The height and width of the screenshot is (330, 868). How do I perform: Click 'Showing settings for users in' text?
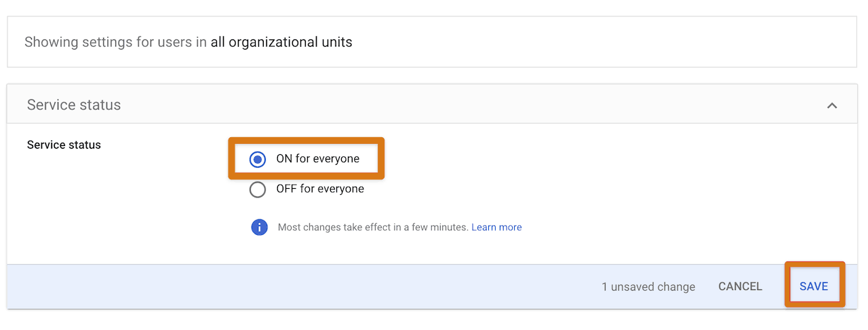tap(115, 42)
